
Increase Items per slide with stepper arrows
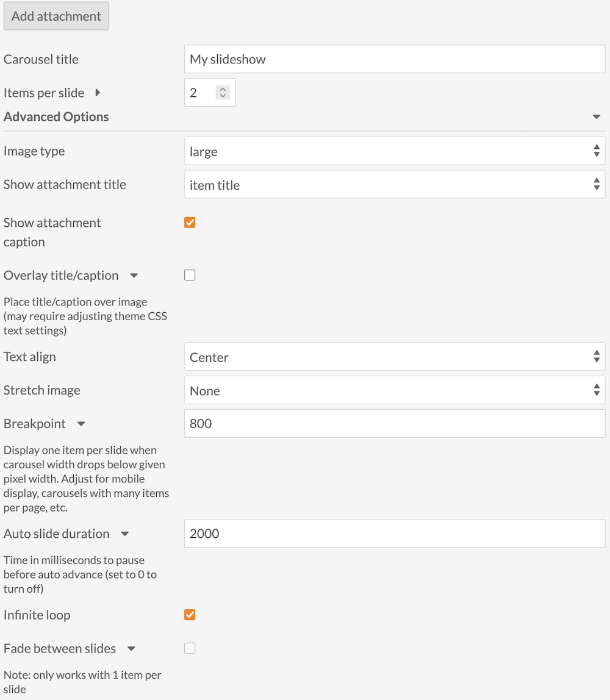(x=223, y=89)
